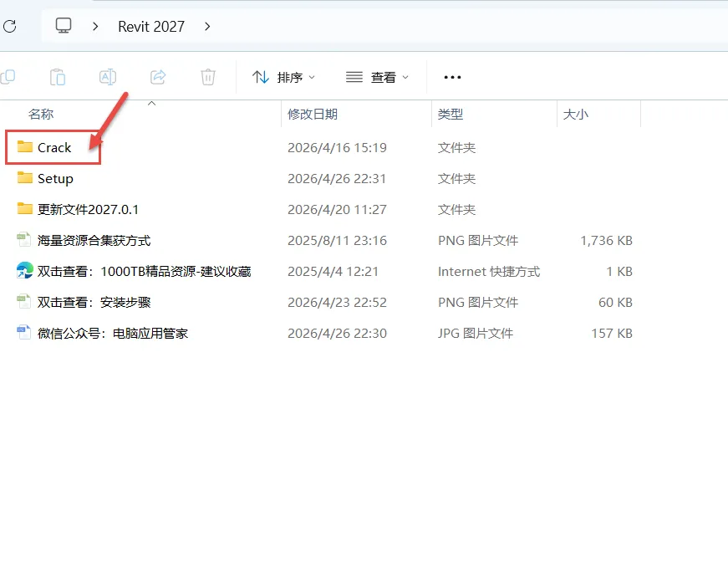The width and height of the screenshot is (728, 577).
Task: Open the three-dots more options menu
Action: coord(452,77)
